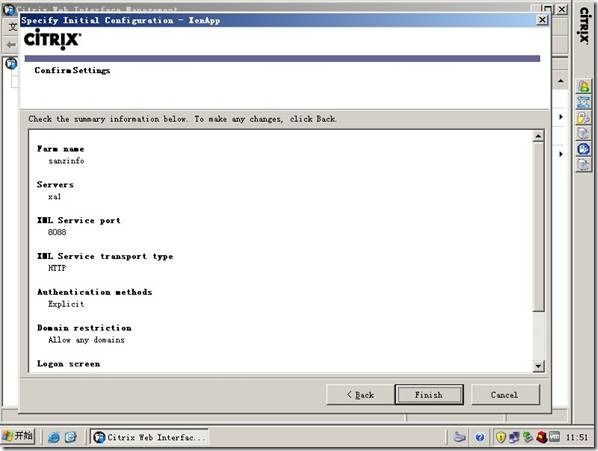Click the yellow security shield tray icon
Viewport: 598px width, 451px height.
pos(501,437)
